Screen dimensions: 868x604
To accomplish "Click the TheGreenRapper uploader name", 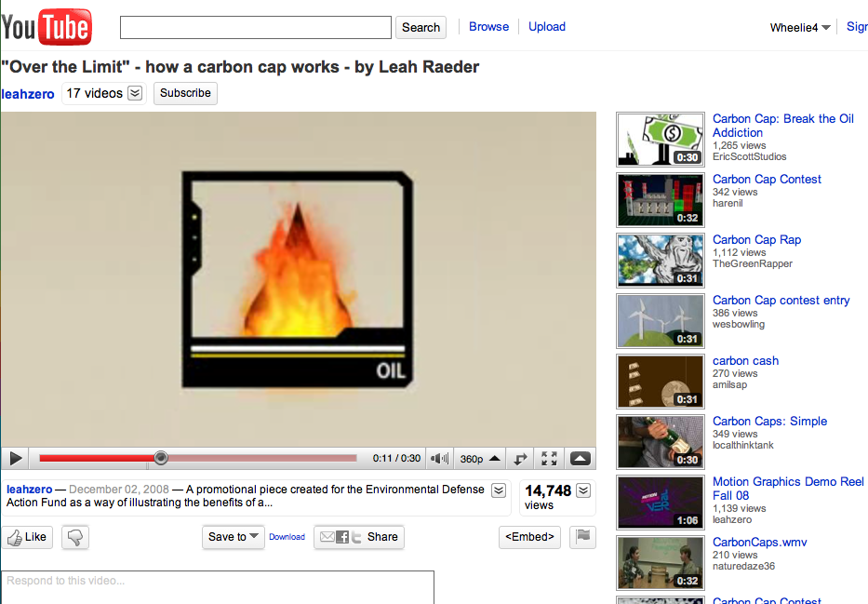I will 753,263.
